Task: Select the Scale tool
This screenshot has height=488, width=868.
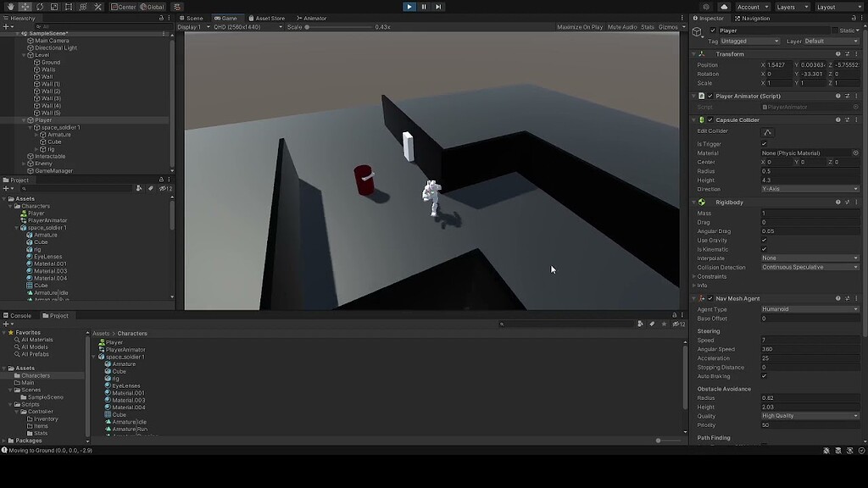Action: pos(53,7)
